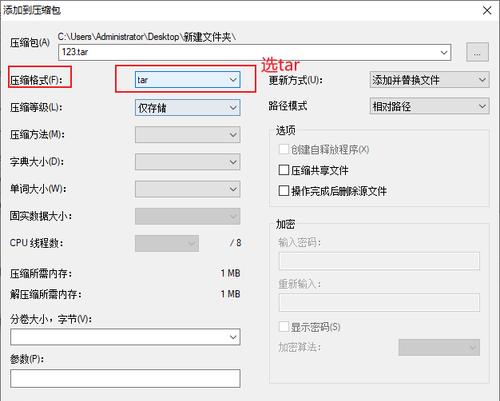Screen dimensions: 500x401
Task: Open the 单词大小 dropdown
Action: 188,189
